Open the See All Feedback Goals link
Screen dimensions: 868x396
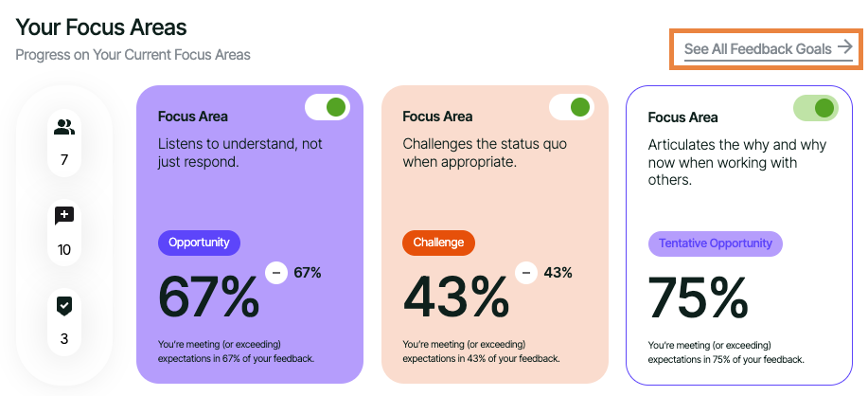click(757, 48)
